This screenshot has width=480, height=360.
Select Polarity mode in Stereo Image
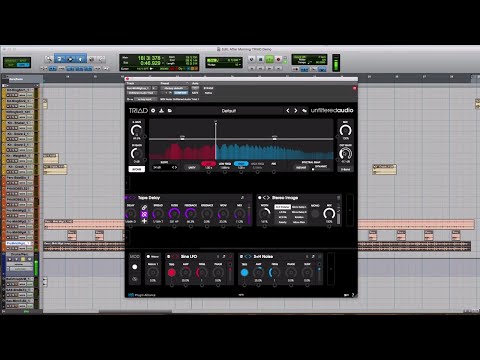tap(283, 222)
